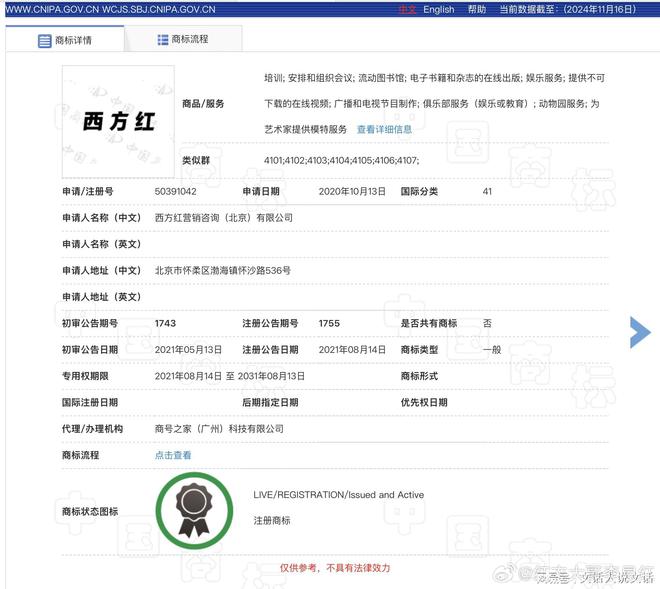Open the 商标详情 tab
This screenshot has width=660, height=589.
click(65, 40)
